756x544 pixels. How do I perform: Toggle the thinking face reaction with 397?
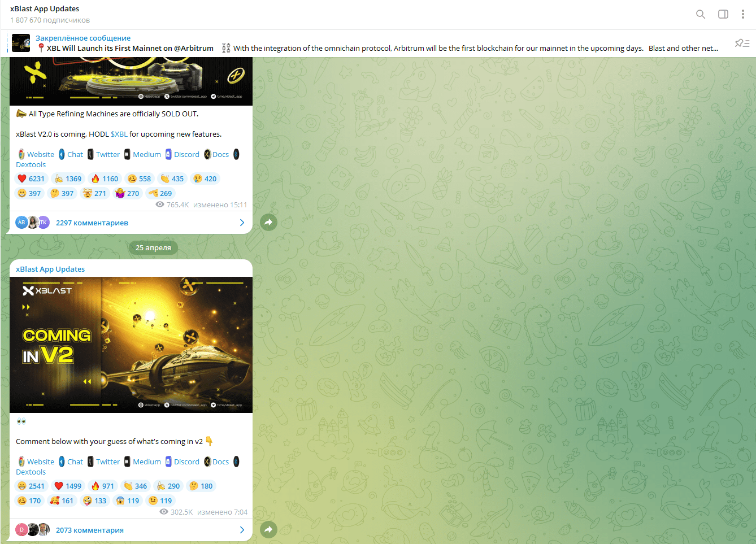(x=62, y=193)
